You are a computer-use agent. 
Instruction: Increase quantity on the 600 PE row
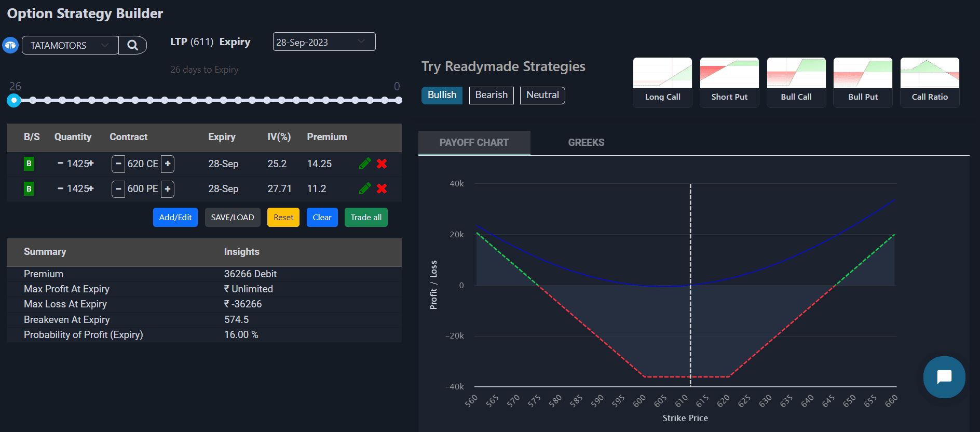click(91, 188)
